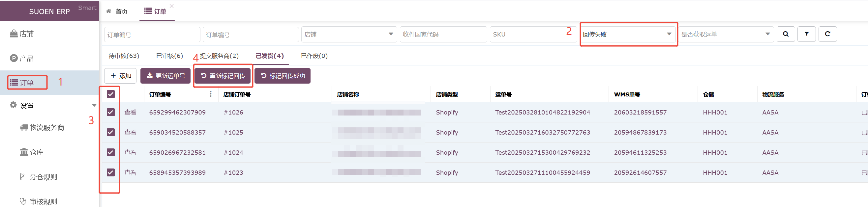The width and height of the screenshot is (868, 207).
Task: Uncheck the row for order 659034520588357
Action: 110,132
